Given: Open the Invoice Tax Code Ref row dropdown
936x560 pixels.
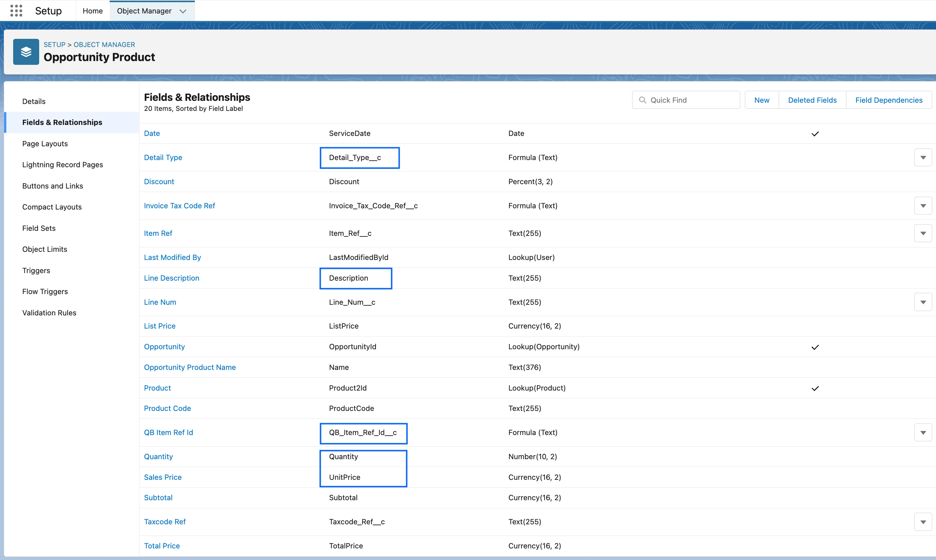Looking at the screenshot, I should coord(923,206).
